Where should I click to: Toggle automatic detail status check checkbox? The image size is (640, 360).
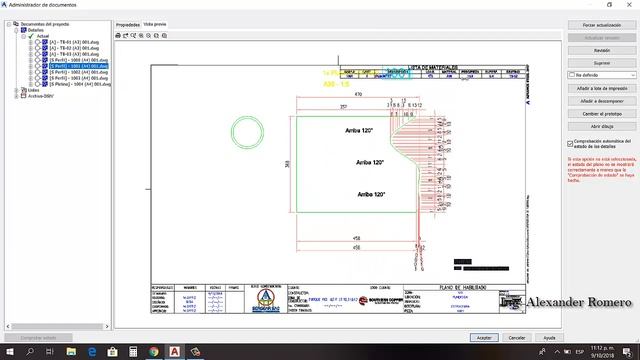(x=570, y=144)
